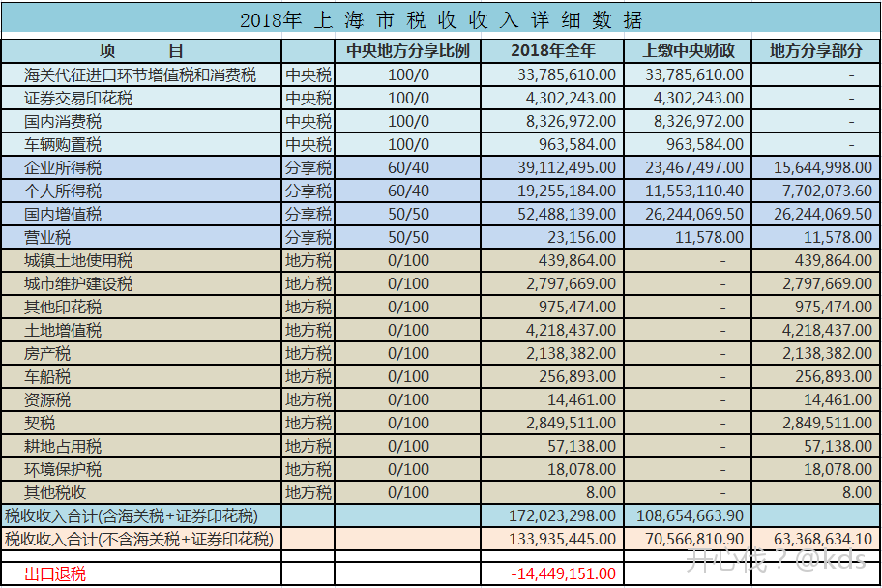The image size is (882, 588).
Task: Click 57,138.00 in the 地方分享部分 column
Action: point(838,446)
